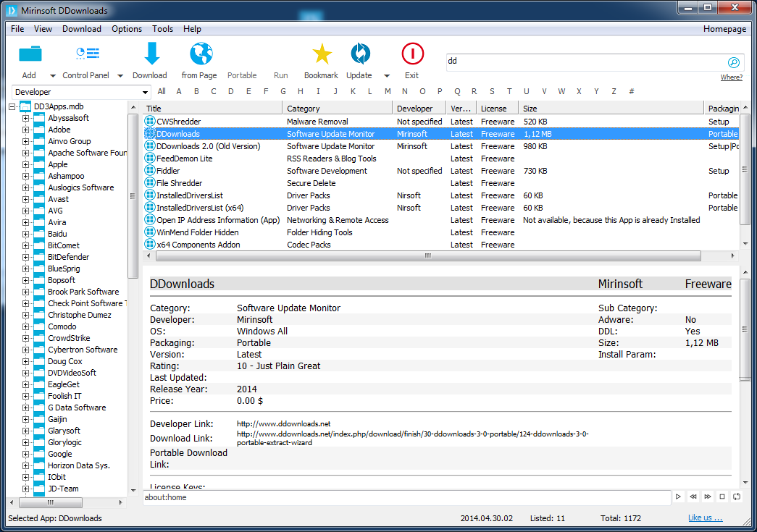Image resolution: width=757 pixels, height=532 pixels.
Task: Open the Tools menu
Action: [163, 29]
